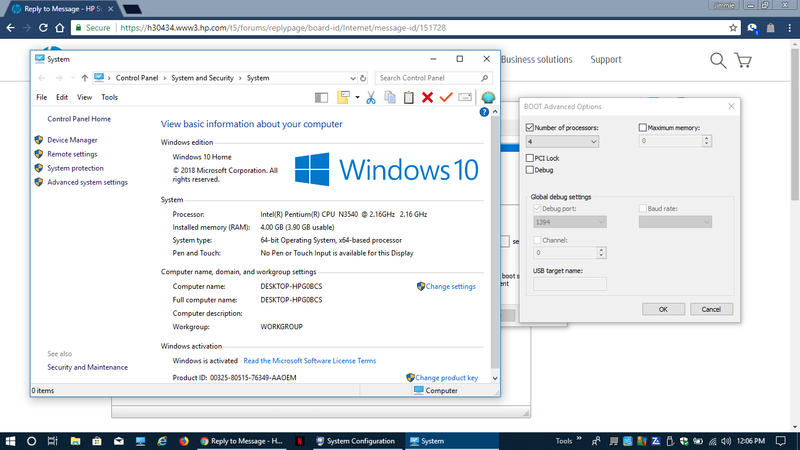Go to browser home page
Screen dimensions: 800x450
pyautogui.click(x=60, y=28)
